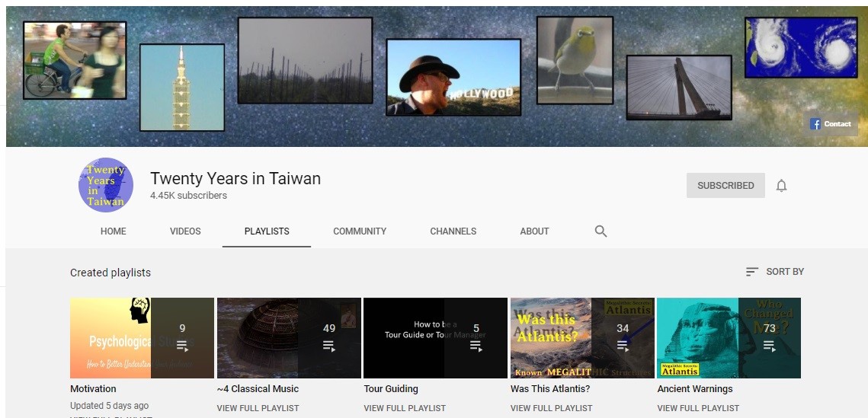The width and height of the screenshot is (868, 418).
Task: Click the Ancient Warnings title
Action: [x=695, y=389]
